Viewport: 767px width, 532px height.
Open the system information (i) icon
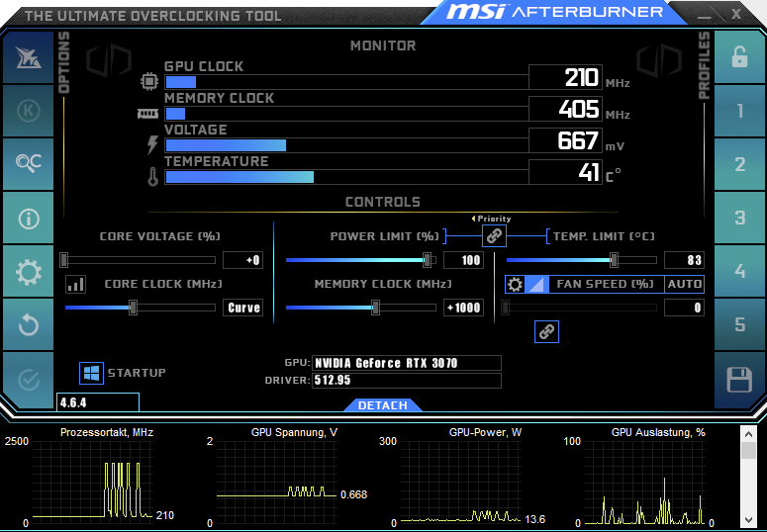(x=29, y=219)
